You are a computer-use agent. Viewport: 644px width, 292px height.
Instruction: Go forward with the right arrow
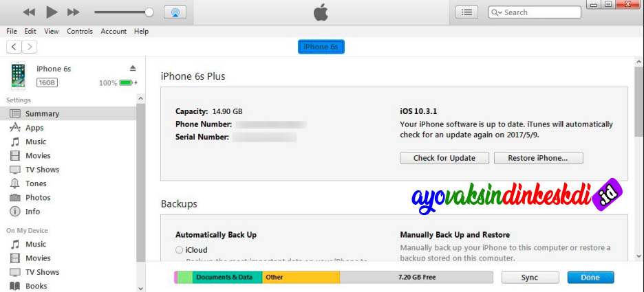pos(30,47)
